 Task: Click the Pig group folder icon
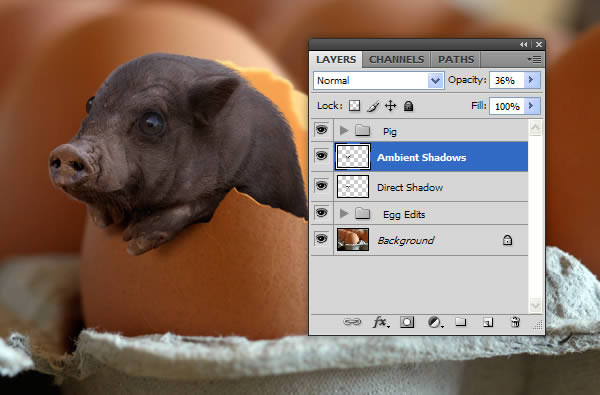pos(362,131)
